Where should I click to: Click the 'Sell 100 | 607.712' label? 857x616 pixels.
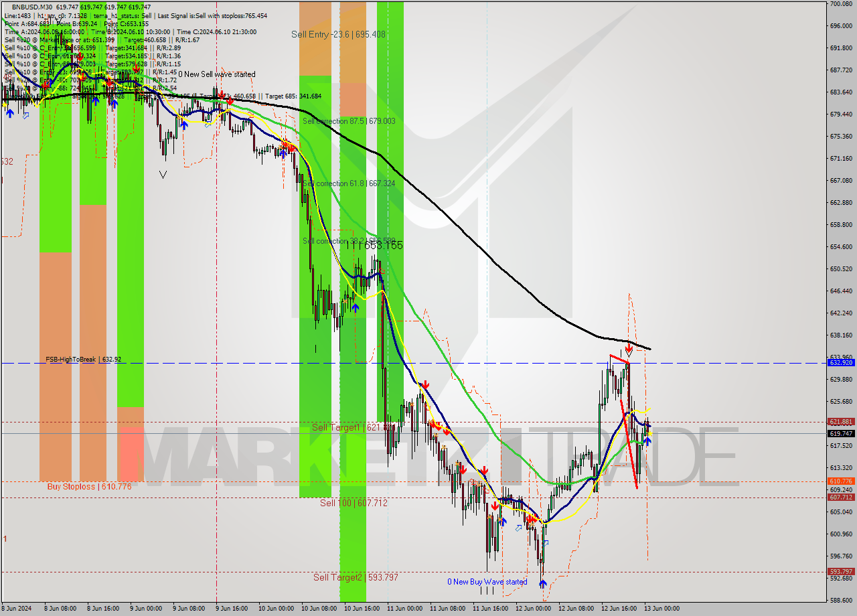pos(354,503)
